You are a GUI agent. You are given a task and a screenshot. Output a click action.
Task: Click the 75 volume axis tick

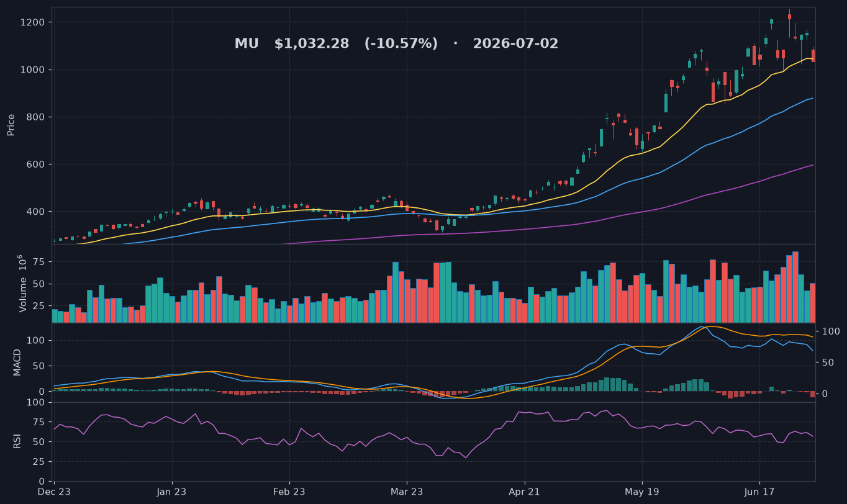[x=39, y=262]
